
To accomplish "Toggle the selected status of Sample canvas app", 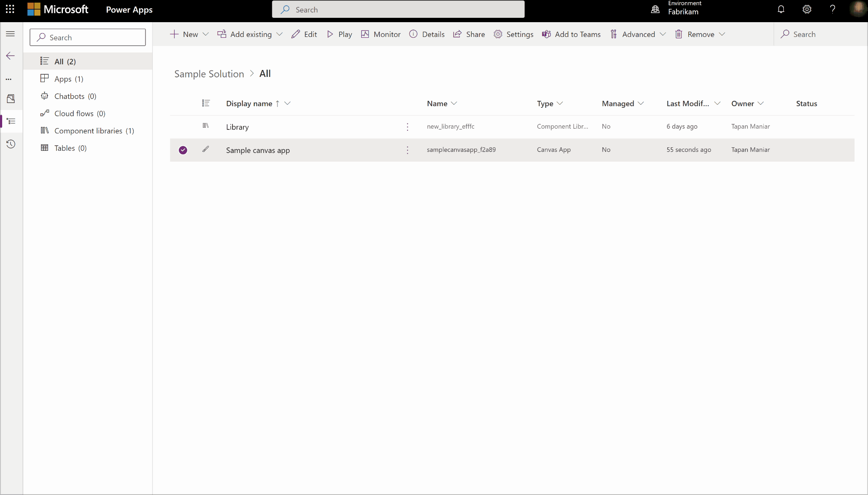I will [x=183, y=149].
